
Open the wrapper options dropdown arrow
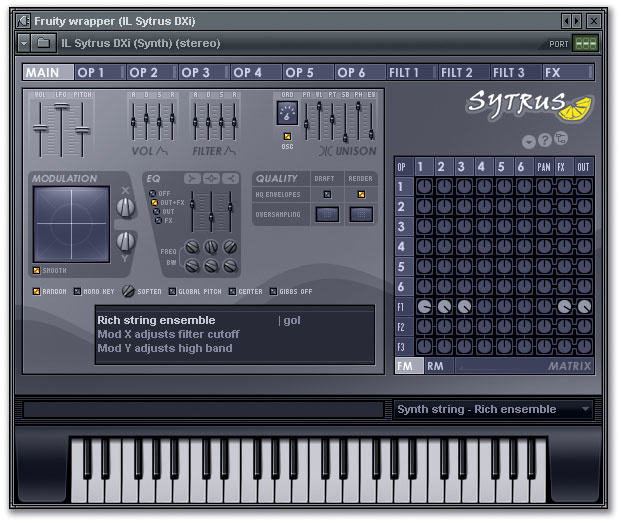point(24,43)
